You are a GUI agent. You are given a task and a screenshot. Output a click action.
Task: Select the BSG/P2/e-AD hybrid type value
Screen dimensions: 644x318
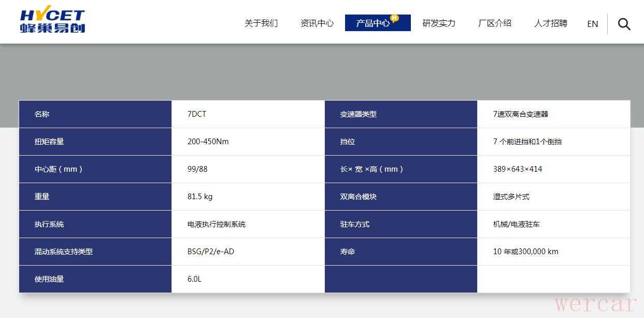(211, 252)
